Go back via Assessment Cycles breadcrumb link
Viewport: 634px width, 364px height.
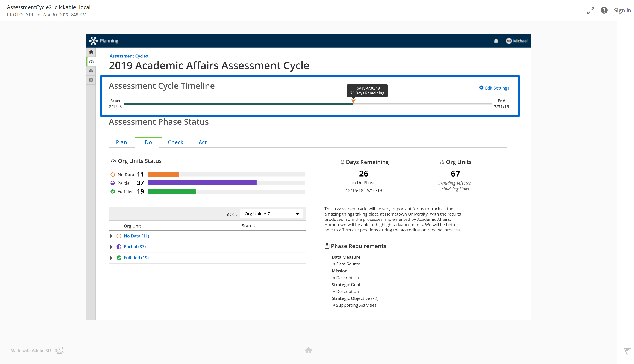[129, 56]
